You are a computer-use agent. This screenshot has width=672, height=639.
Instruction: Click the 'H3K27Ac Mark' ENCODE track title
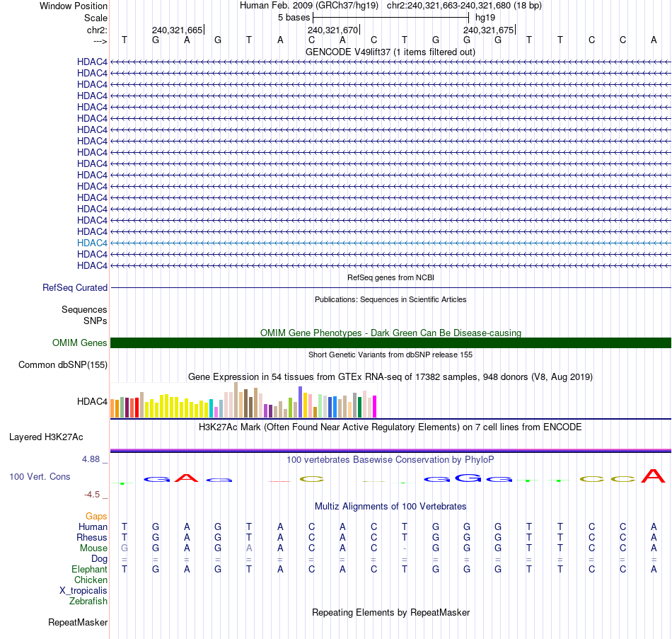pyautogui.click(x=390, y=427)
